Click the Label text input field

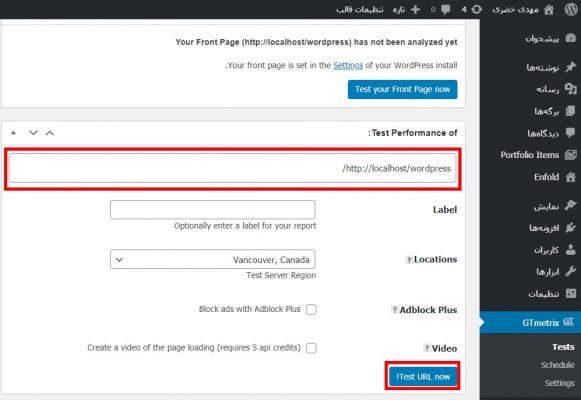point(213,210)
